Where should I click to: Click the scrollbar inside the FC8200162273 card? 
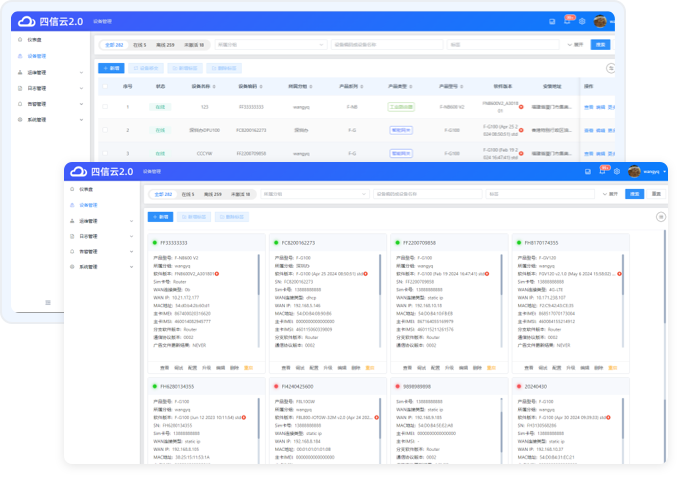point(380,301)
